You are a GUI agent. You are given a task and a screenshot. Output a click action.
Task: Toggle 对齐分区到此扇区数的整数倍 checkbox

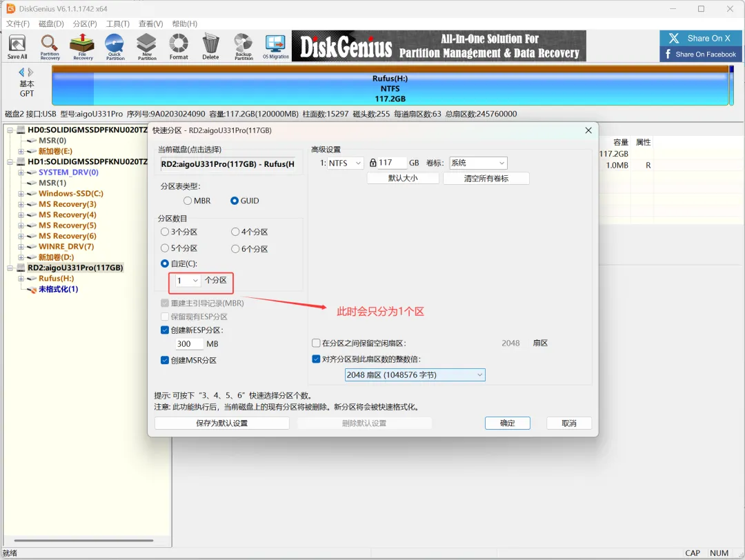pyautogui.click(x=316, y=359)
